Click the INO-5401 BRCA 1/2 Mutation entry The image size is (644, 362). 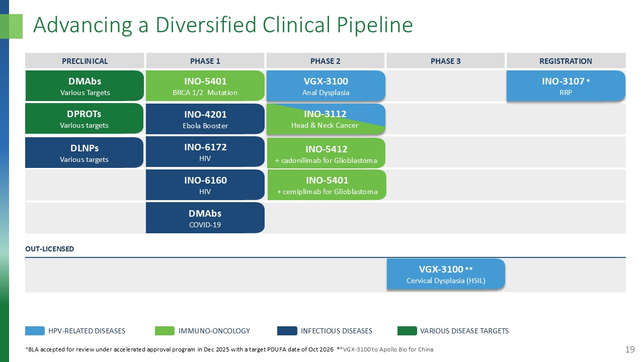coord(205,85)
